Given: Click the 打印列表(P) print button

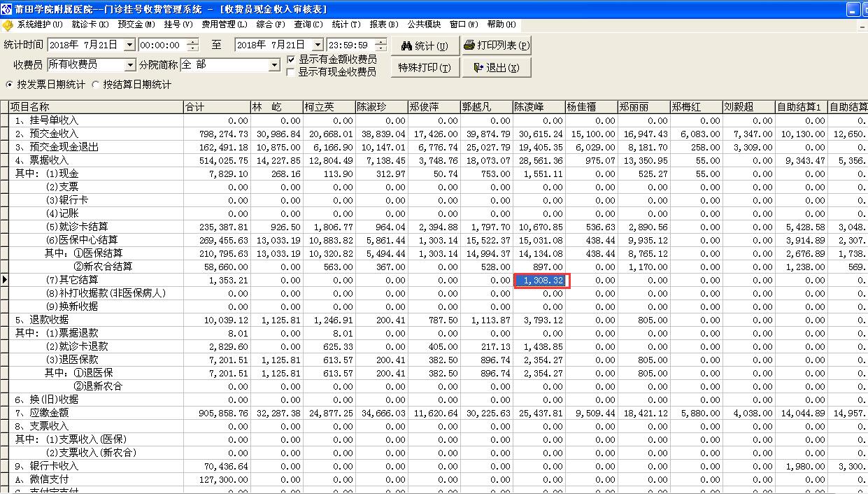Looking at the screenshot, I should tap(497, 46).
